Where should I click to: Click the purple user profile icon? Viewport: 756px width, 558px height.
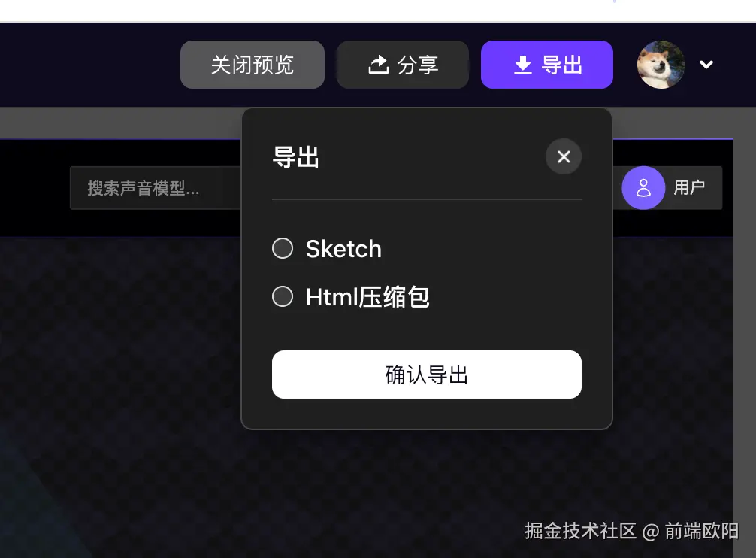coord(643,187)
